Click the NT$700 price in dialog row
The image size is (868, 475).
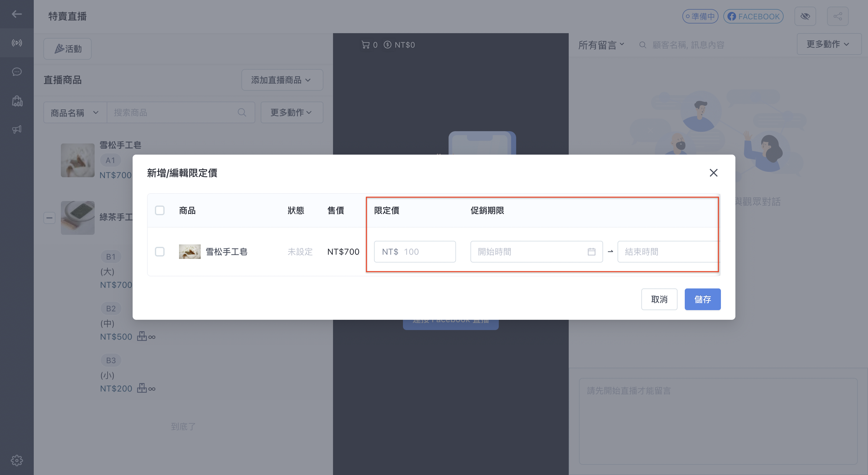pos(343,252)
